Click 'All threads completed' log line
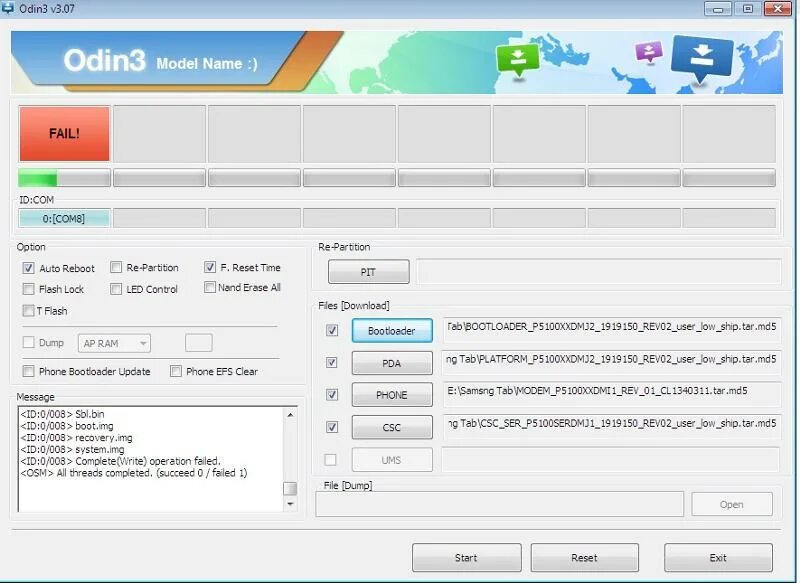 tap(134, 473)
